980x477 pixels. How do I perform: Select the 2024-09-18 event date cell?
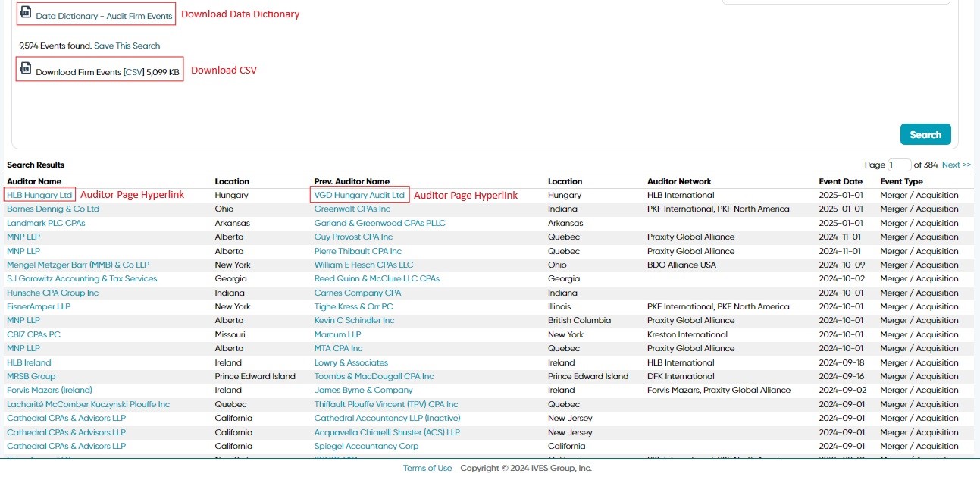pyautogui.click(x=842, y=362)
